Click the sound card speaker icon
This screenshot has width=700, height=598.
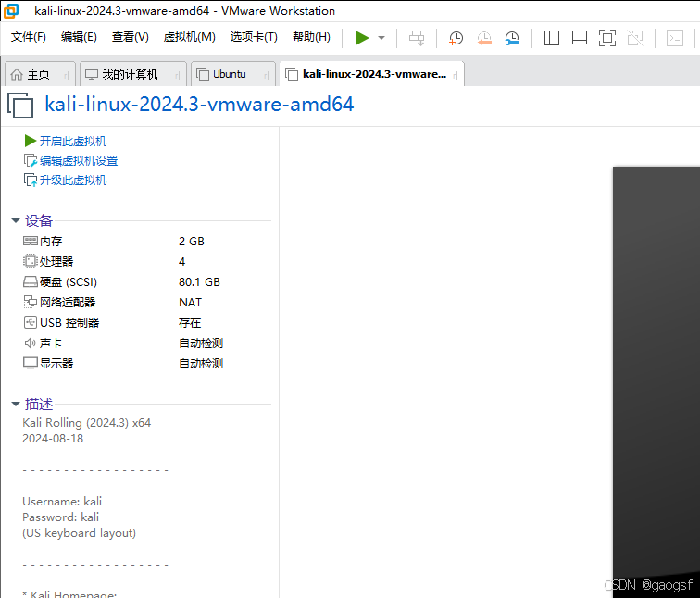[x=31, y=343]
